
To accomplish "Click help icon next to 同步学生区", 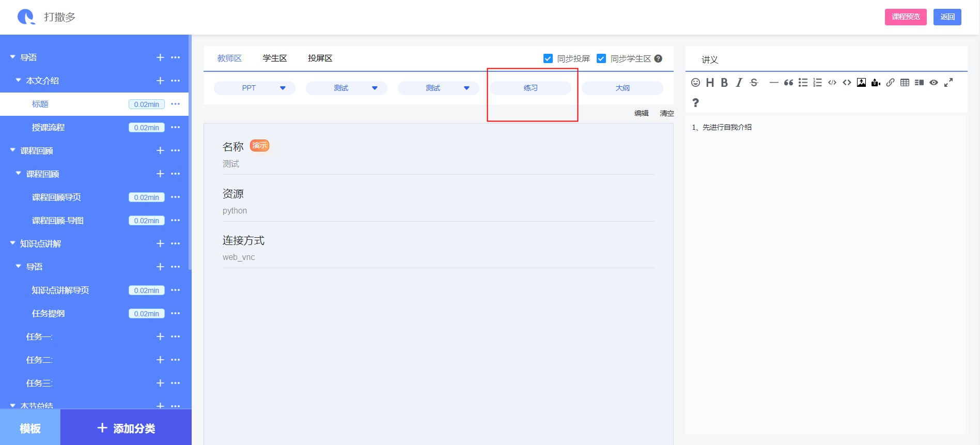I will 658,58.
